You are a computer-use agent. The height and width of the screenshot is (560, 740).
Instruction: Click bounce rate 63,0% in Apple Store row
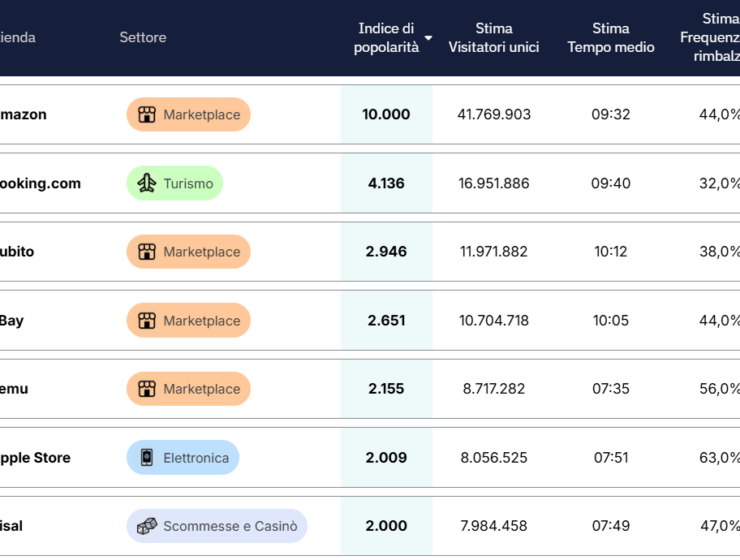(x=719, y=458)
